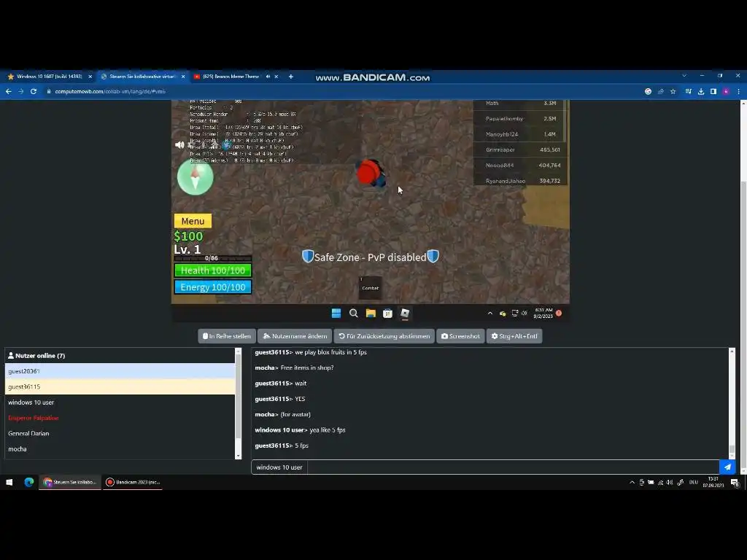The width and height of the screenshot is (747, 560).
Task: Close the Beanos Meme Theme tab
Action: tap(276, 76)
